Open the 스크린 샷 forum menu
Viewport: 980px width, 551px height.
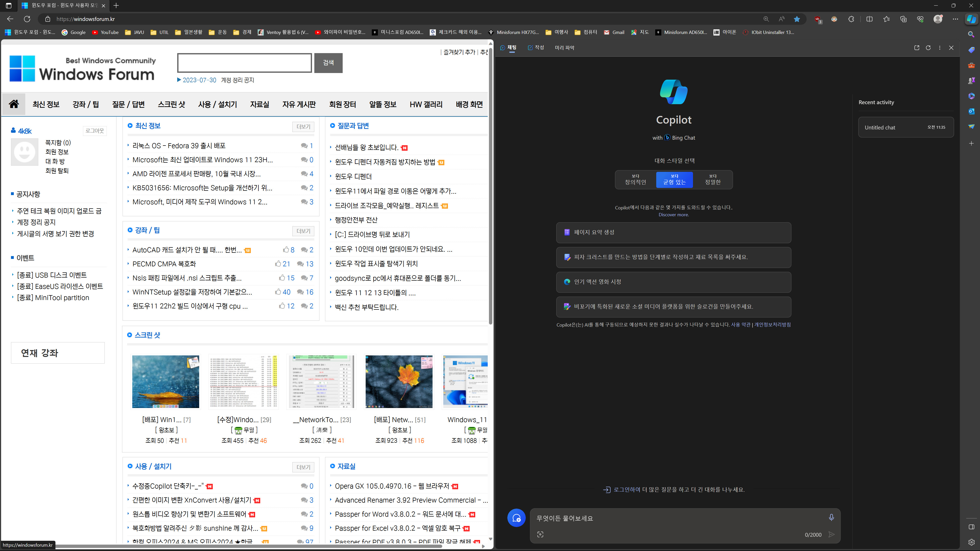click(172, 104)
